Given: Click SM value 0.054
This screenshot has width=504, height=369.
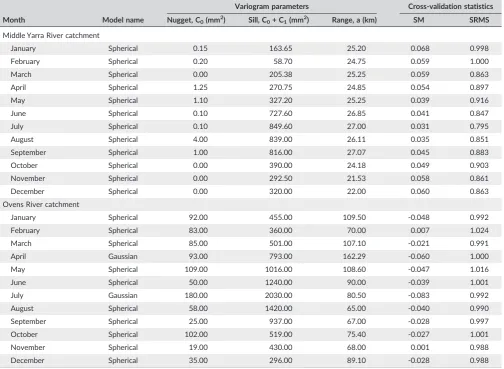Looking at the screenshot, I should (x=420, y=87).
